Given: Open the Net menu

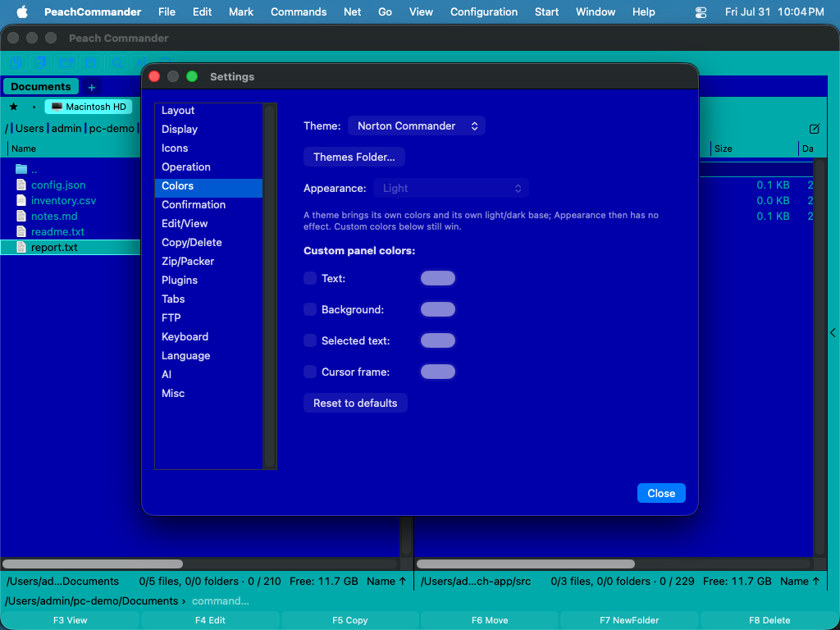Looking at the screenshot, I should (352, 11).
